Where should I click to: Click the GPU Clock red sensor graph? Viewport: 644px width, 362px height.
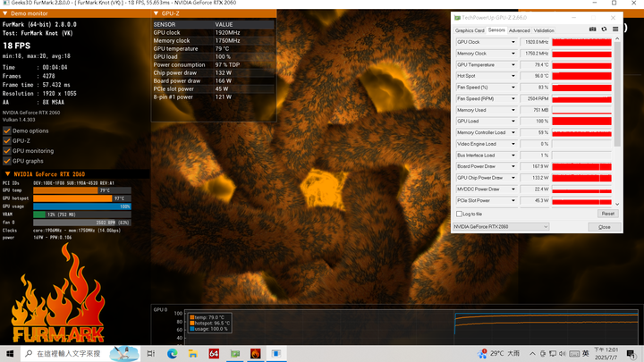pos(581,42)
